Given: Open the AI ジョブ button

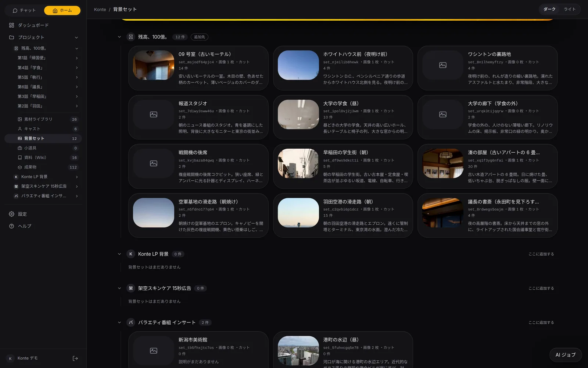Looking at the screenshot, I should point(566,355).
